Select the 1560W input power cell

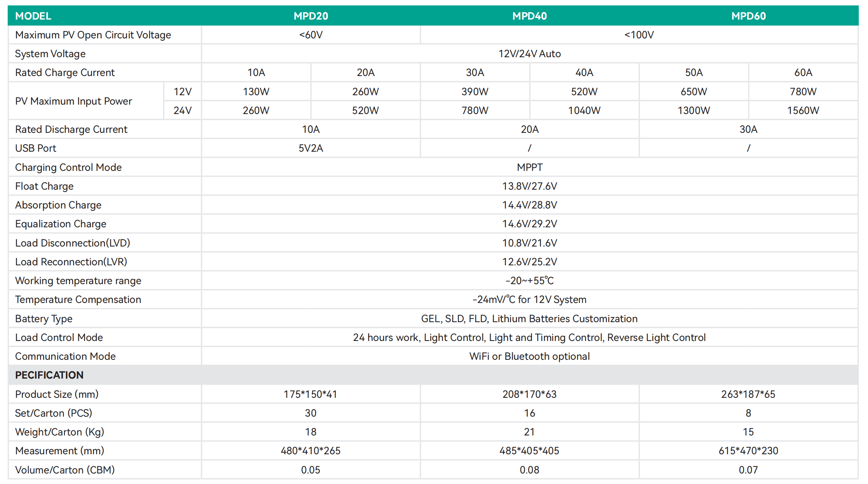[803, 111]
